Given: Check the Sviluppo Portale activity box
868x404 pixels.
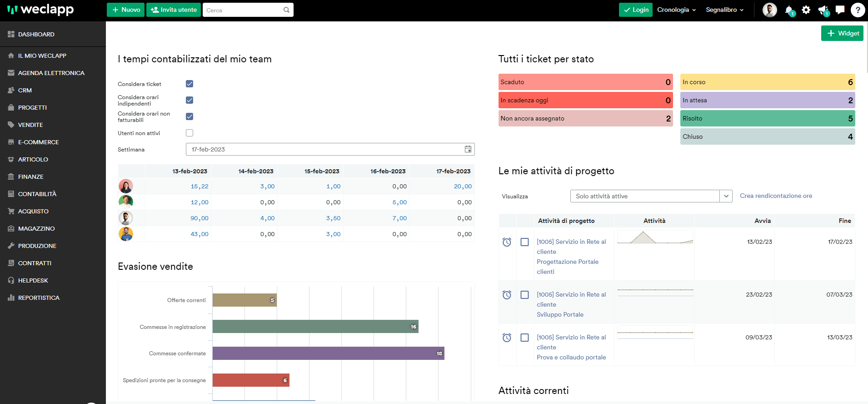Looking at the screenshot, I should click(x=524, y=295).
